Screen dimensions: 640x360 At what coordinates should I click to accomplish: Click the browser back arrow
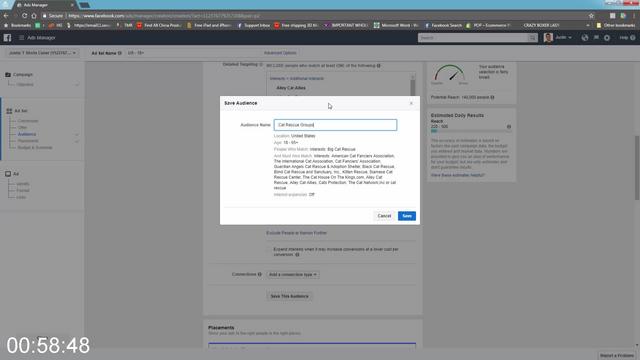point(6,16)
